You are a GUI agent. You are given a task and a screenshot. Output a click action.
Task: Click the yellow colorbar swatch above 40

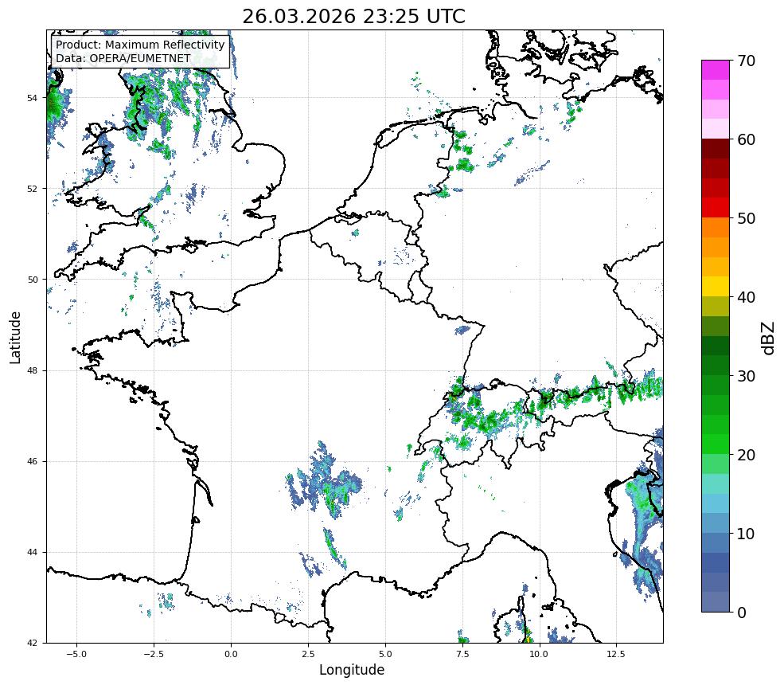(x=716, y=287)
